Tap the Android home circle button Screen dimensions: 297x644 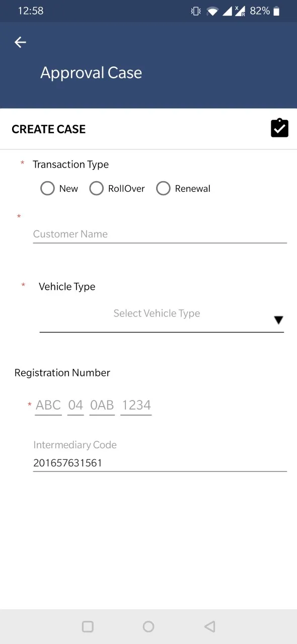tap(148, 626)
